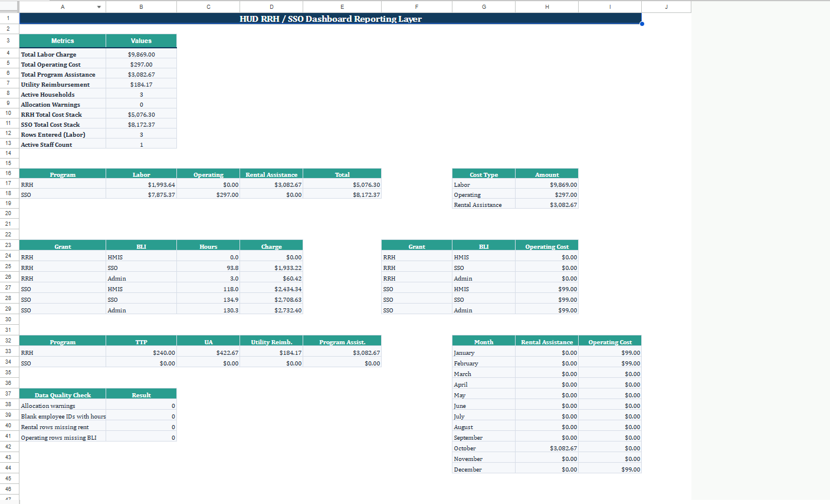The width and height of the screenshot is (830, 504).
Task: Click the Rental Assistance header in row 16
Action: [271, 174]
